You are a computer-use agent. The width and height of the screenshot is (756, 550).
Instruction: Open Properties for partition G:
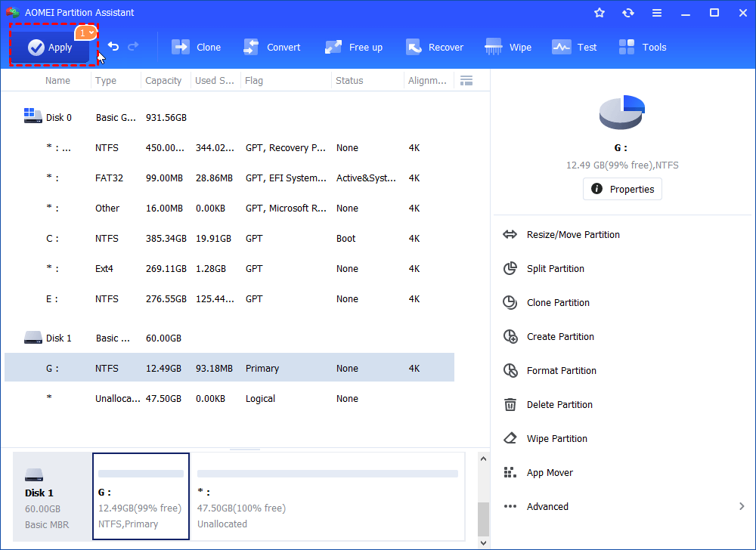622,189
